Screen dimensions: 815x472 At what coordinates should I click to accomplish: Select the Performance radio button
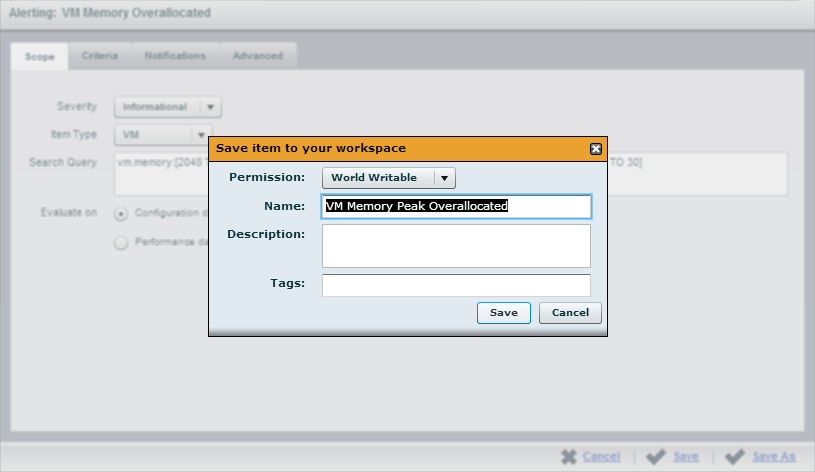click(x=121, y=243)
